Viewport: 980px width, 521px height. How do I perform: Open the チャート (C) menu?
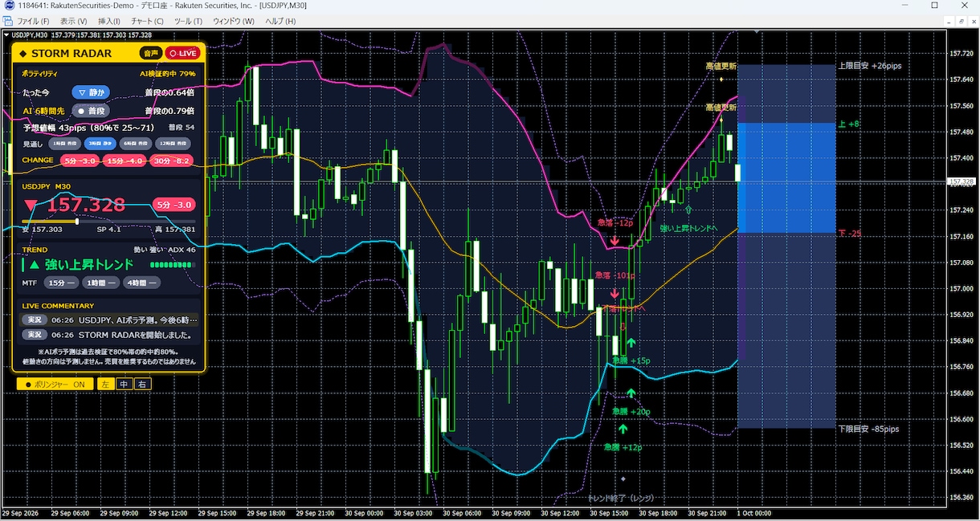(x=147, y=21)
